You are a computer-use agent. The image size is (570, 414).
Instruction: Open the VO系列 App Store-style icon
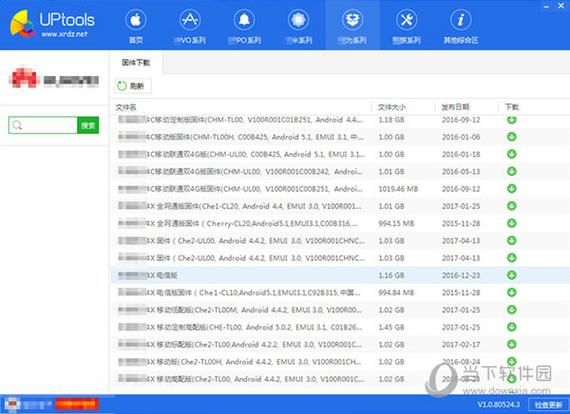click(190, 20)
